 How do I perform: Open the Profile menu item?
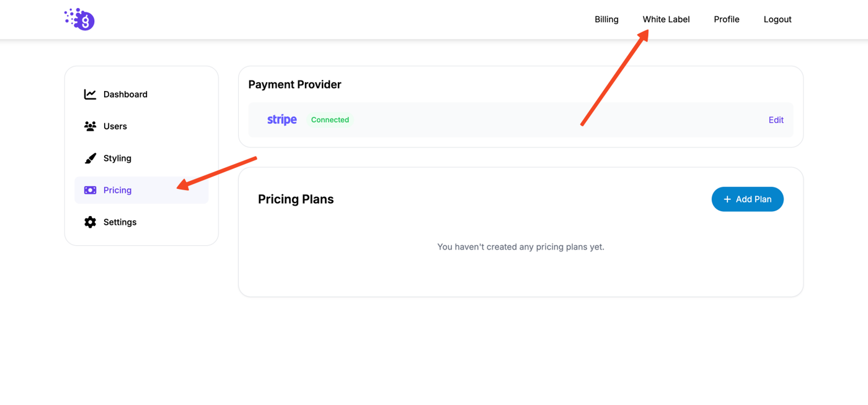pos(726,19)
